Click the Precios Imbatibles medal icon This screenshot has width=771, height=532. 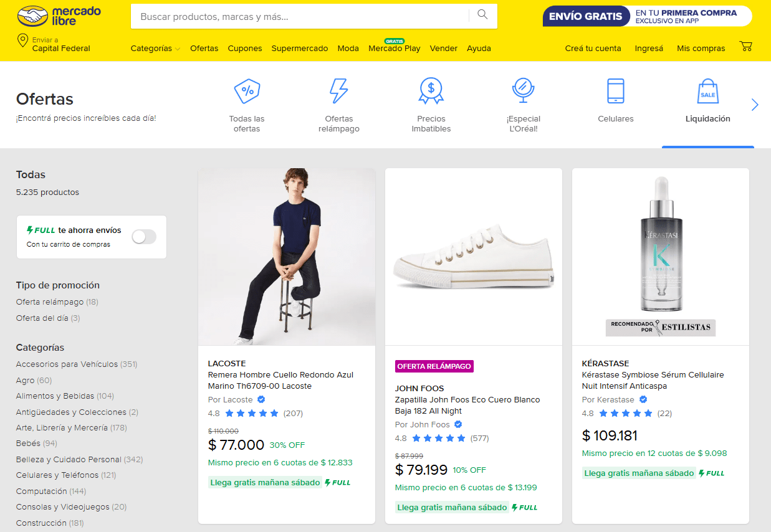point(431,91)
